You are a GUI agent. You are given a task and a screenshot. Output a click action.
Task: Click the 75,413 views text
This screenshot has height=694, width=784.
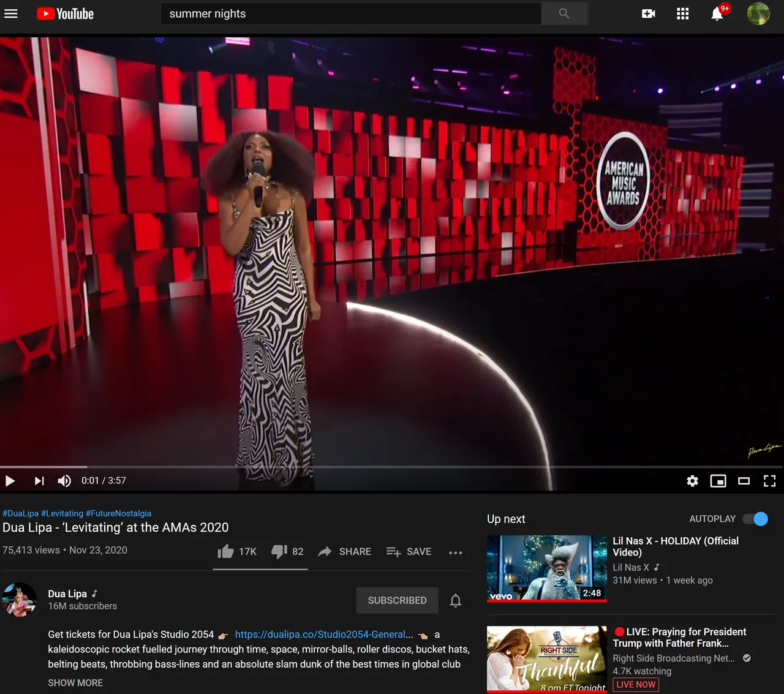pyautogui.click(x=31, y=550)
